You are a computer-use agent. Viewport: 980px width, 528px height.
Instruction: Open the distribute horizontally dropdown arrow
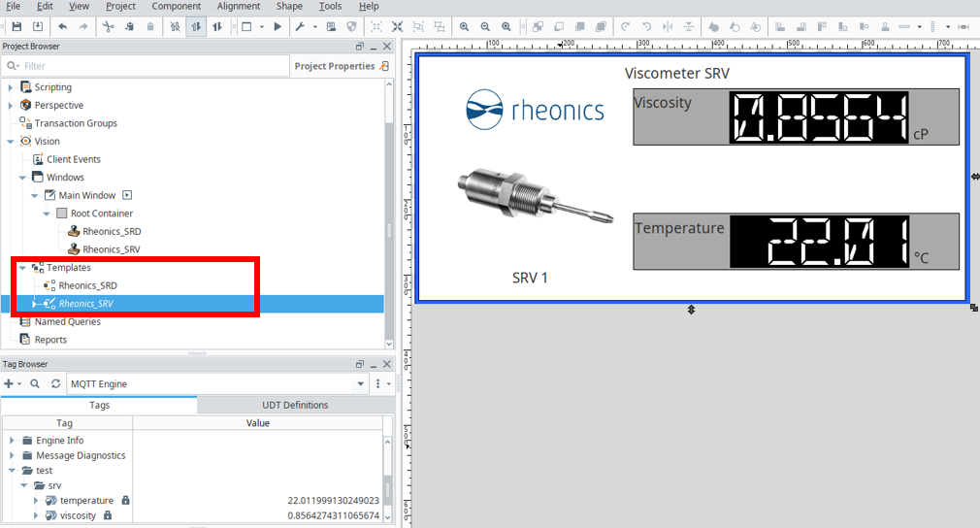920,27
